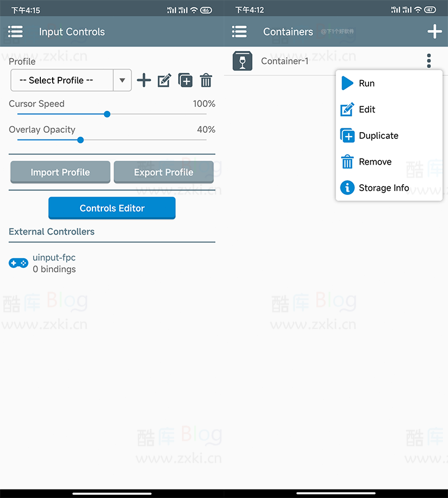The width and height of the screenshot is (448, 498).
Task: Add a new container with plus icon
Action: click(435, 31)
